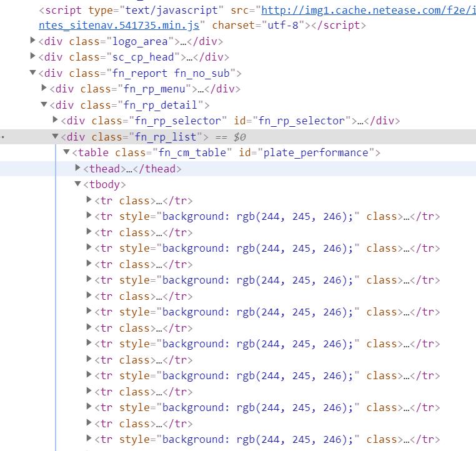Select the tbody tag text
The width and height of the screenshot is (476, 451).
coord(104,184)
